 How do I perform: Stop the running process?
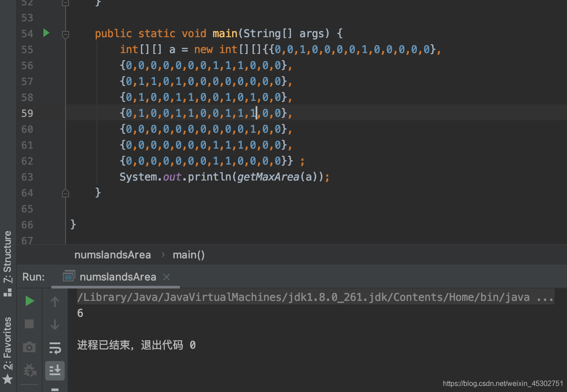tap(29, 324)
